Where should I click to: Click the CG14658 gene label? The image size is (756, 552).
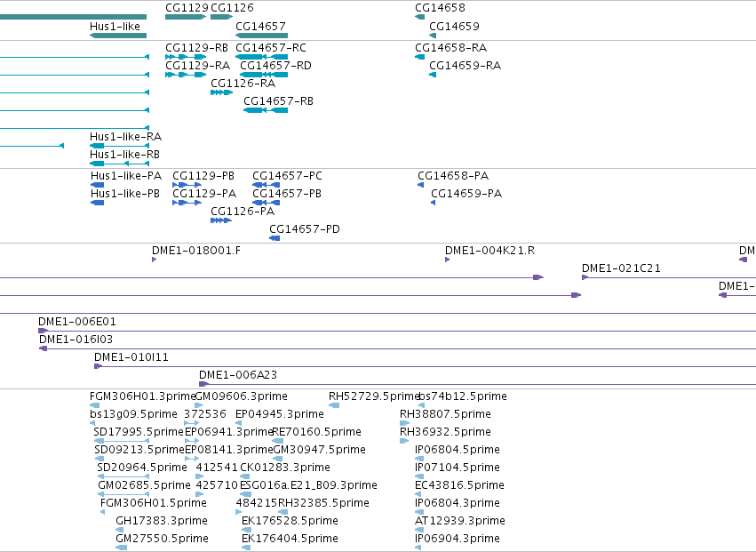click(441, 8)
